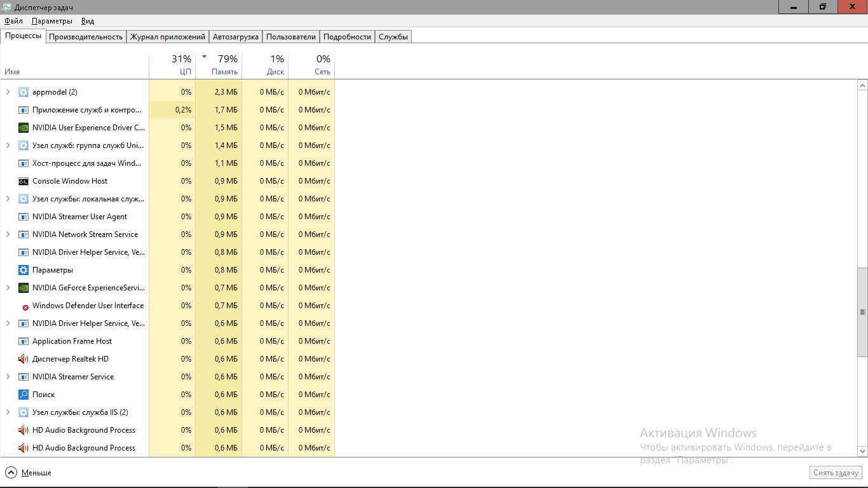Viewport: 868px width, 488px height.
Task: Sort by the ЦП column header
Action: [x=172, y=65]
